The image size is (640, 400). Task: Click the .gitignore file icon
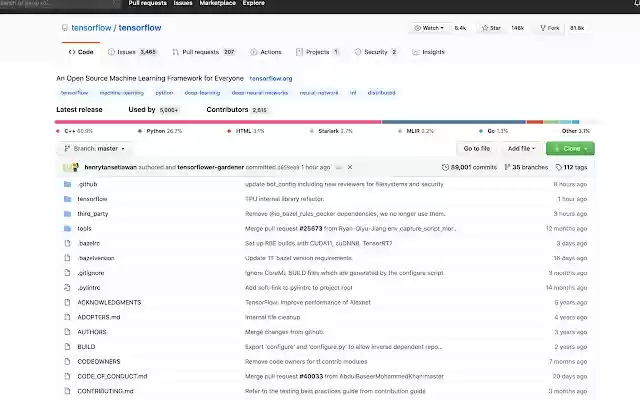coord(67,273)
